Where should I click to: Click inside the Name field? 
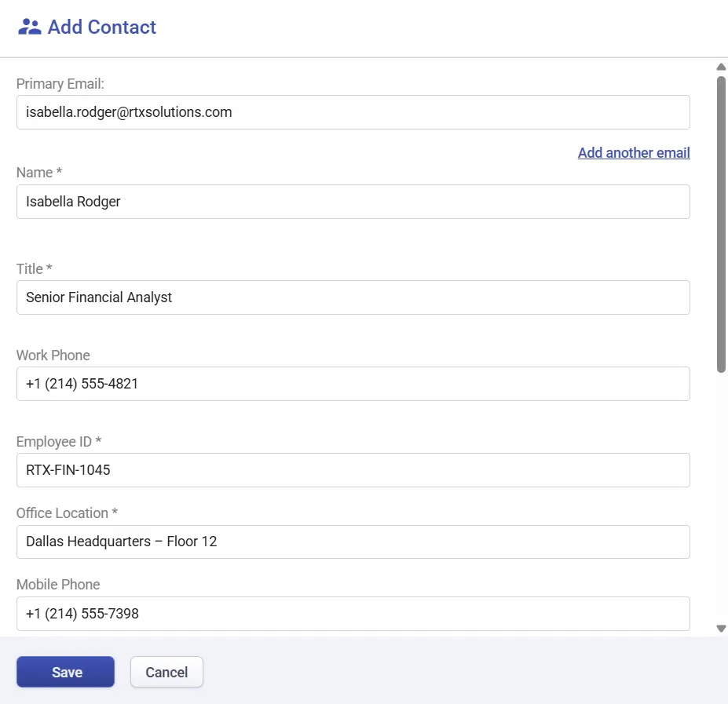[x=353, y=202]
